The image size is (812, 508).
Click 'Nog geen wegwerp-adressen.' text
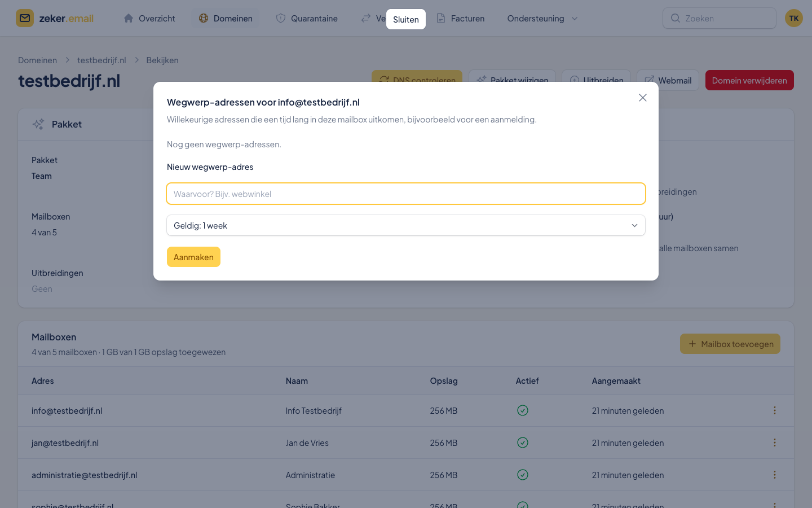(224, 144)
